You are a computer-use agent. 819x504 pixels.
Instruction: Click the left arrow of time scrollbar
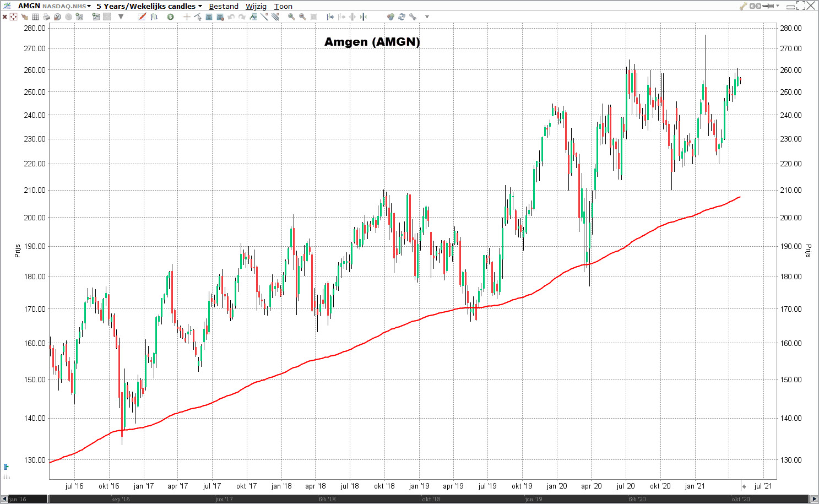tap(4, 499)
